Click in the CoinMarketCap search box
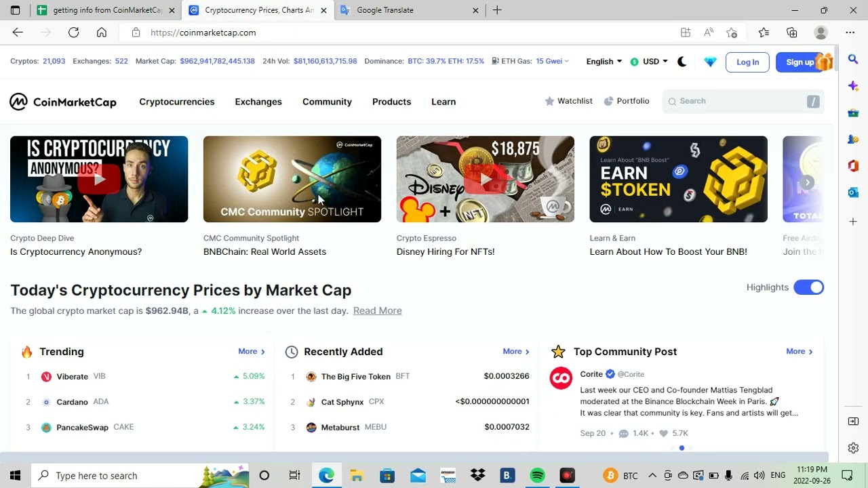Screen dimensions: 868x488 coord(743,101)
